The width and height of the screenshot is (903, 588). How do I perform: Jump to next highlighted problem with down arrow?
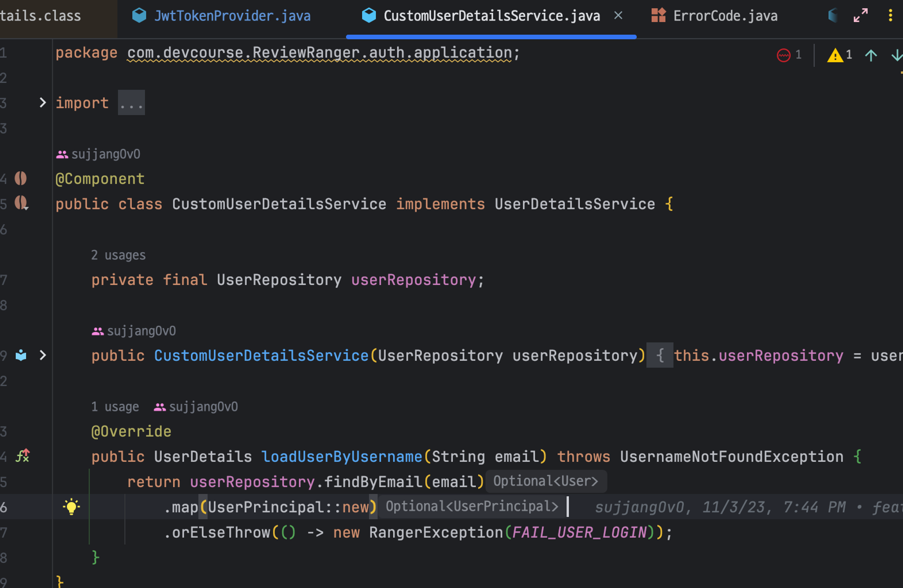click(x=897, y=55)
